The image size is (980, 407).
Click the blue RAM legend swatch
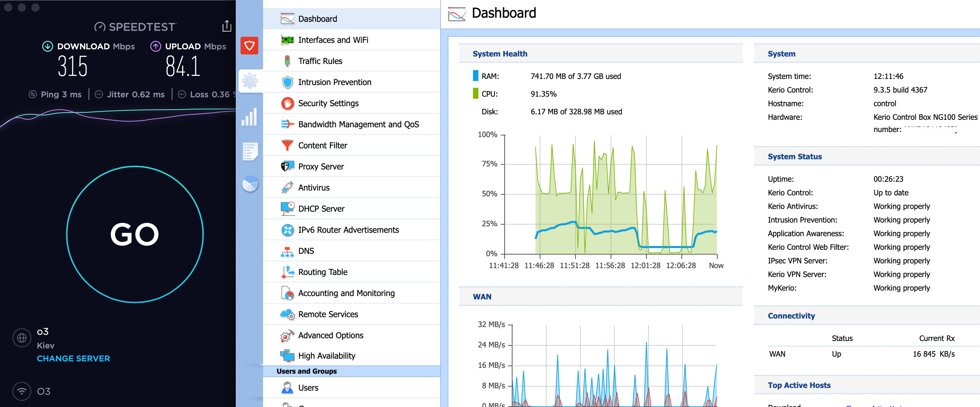[x=476, y=76]
